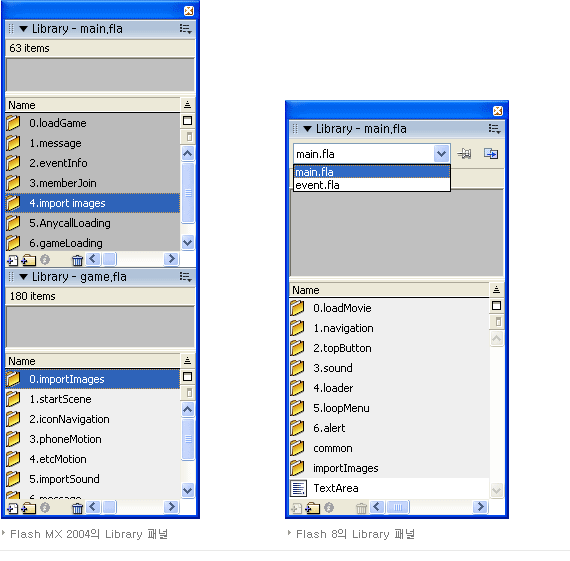Open options menu of game.fla library panel
Screen dimensions: 570x561
point(185,277)
